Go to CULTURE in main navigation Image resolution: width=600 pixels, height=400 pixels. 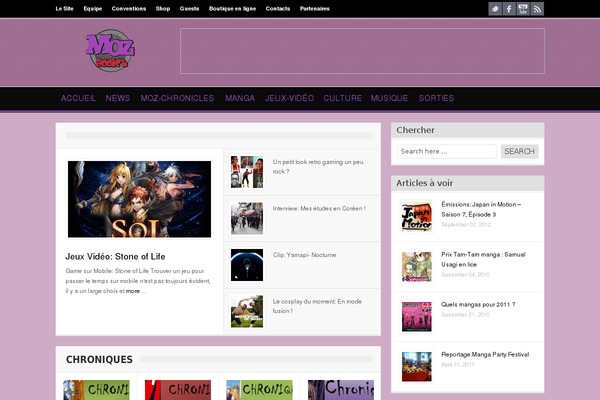pos(342,98)
